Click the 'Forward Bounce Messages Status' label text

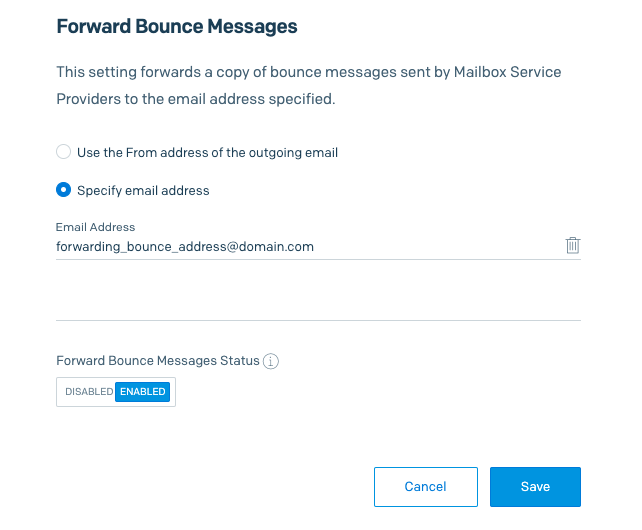coord(158,361)
